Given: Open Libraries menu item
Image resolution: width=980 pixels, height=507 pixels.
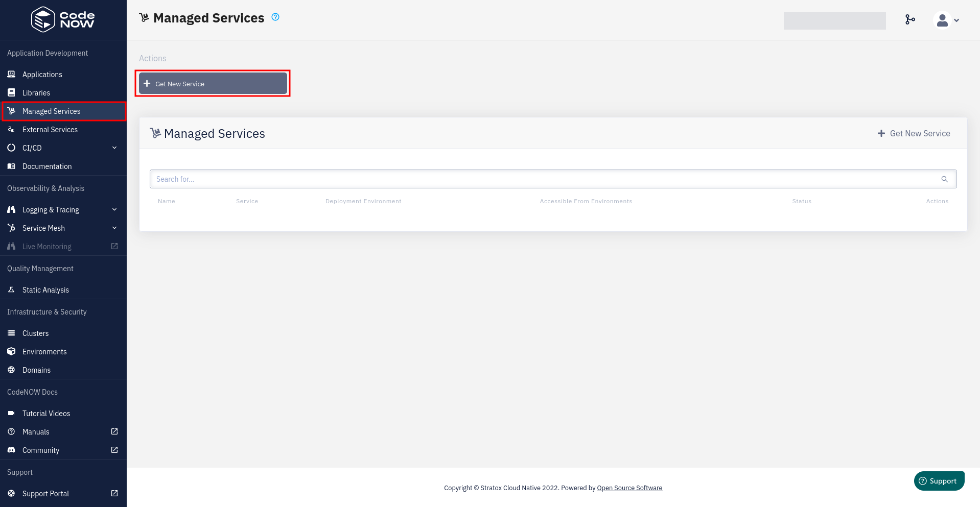Looking at the screenshot, I should click(36, 93).
